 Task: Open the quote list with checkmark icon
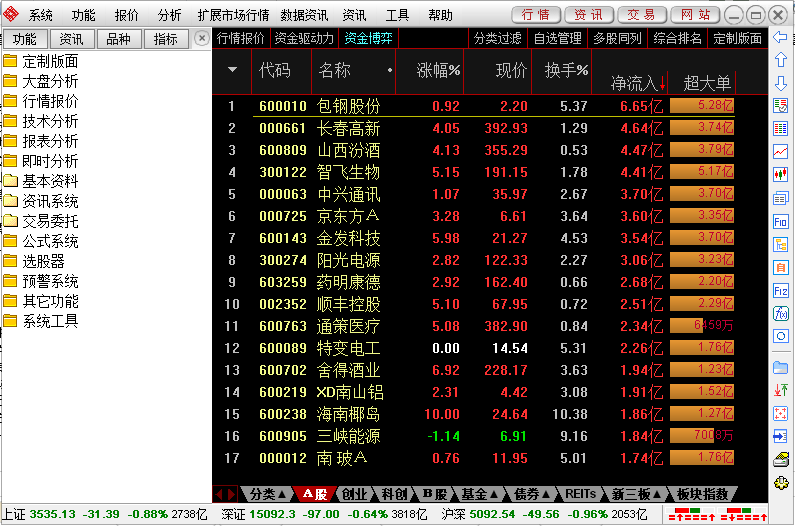coord(781,106)
